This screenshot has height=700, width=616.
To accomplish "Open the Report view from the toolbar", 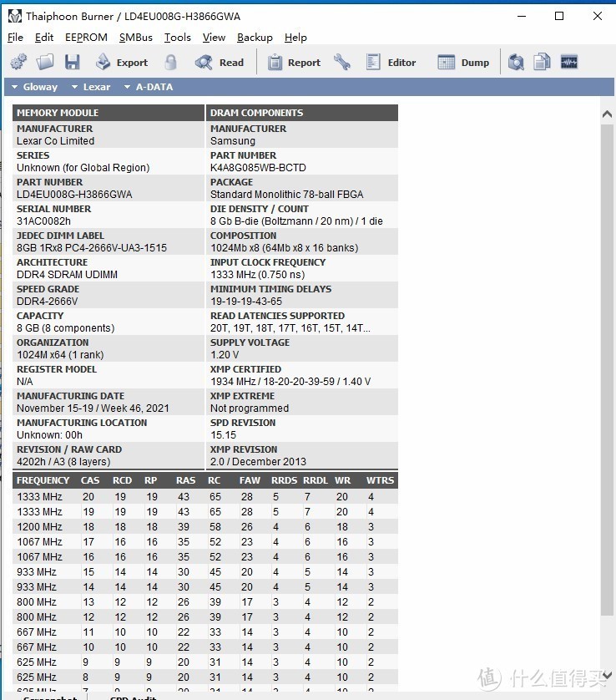I will point(294,63).
